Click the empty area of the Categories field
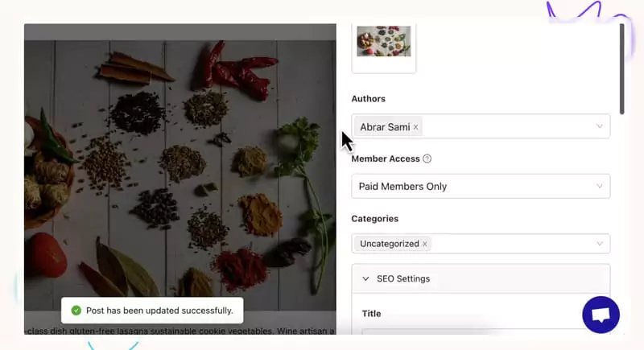Image resolution: width=644 pixels, height=350 pixels. tap(511, 244)
